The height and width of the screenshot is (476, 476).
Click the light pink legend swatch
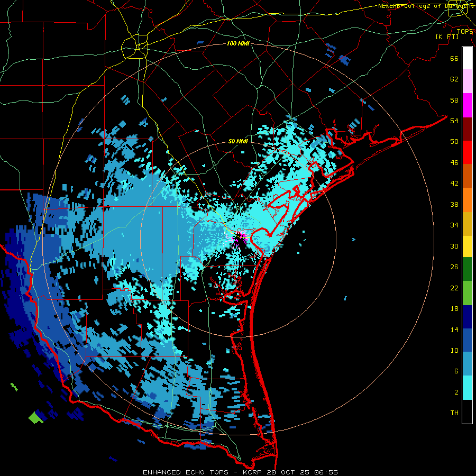point(467,81)
